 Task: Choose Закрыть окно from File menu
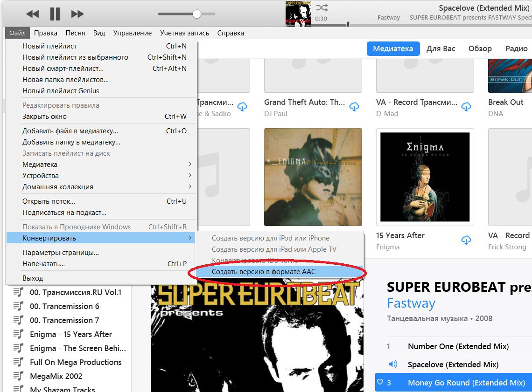[101, 116]
